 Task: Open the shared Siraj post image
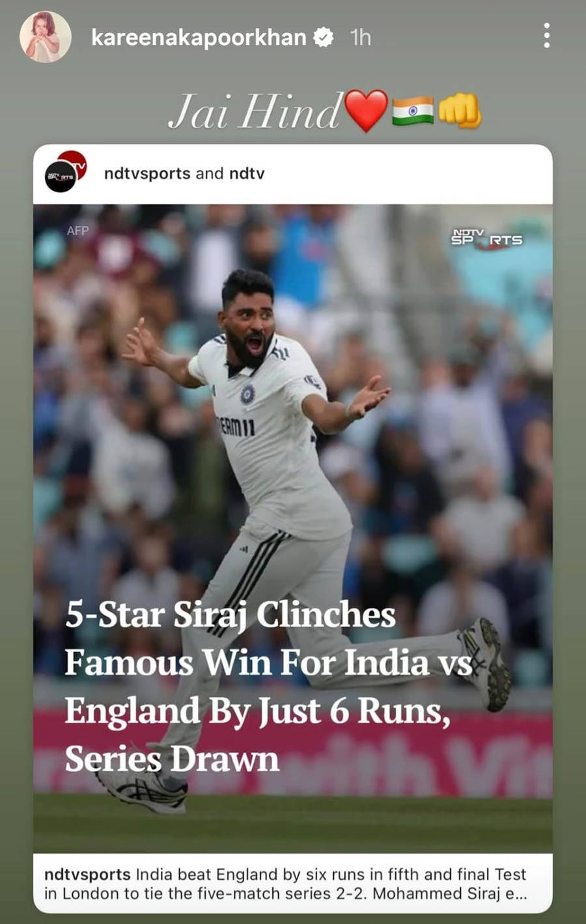[293, 529]
